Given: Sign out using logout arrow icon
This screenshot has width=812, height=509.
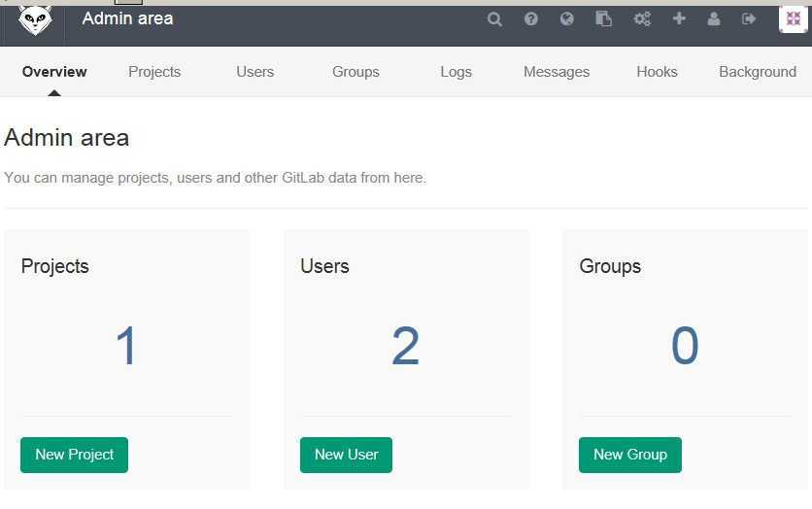Looking at the screenshot, I should 749,19.
